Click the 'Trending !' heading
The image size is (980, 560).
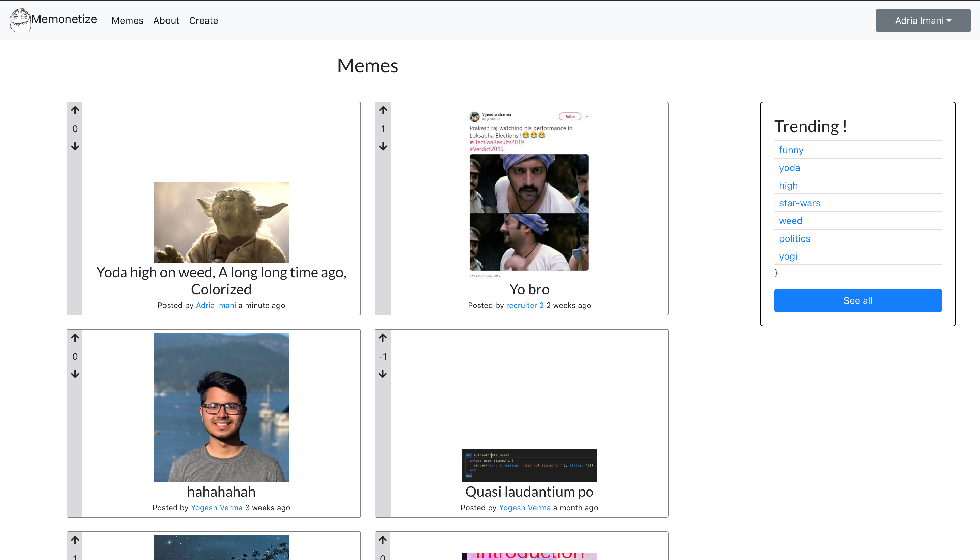810,126
